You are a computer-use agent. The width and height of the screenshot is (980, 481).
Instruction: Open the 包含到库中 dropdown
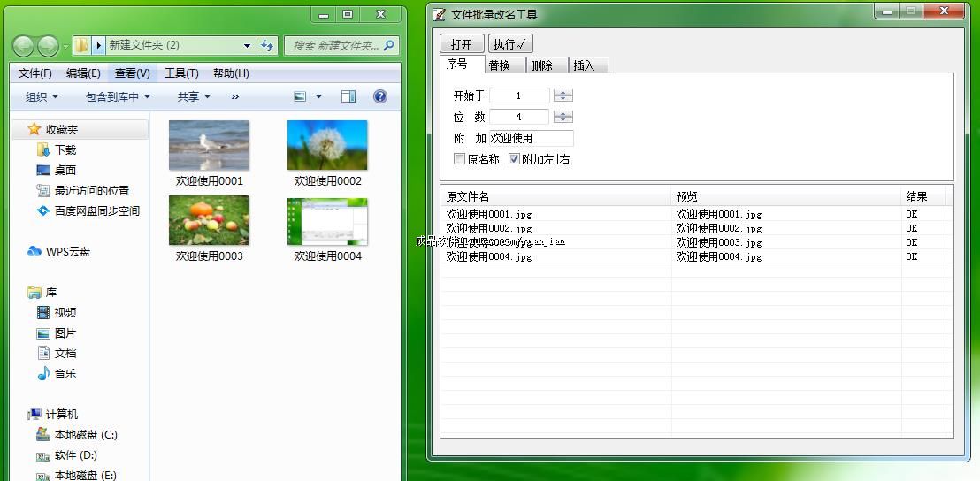pos(119,96)
